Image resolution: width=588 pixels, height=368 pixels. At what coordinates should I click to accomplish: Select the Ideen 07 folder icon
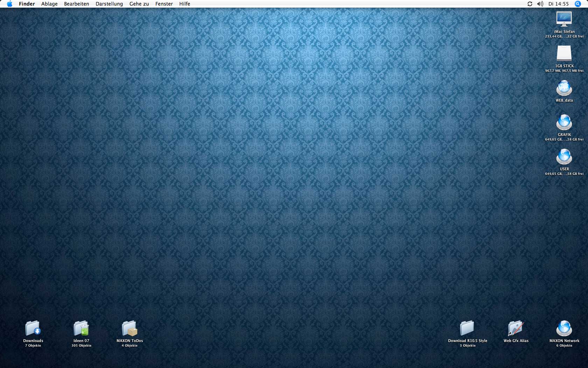81,328
